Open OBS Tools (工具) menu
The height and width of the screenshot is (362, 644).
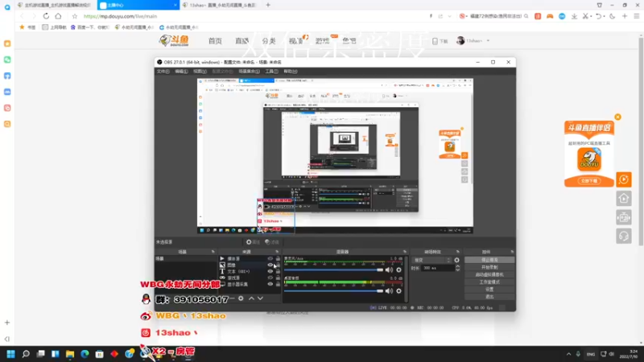click(x=271, y=72)
